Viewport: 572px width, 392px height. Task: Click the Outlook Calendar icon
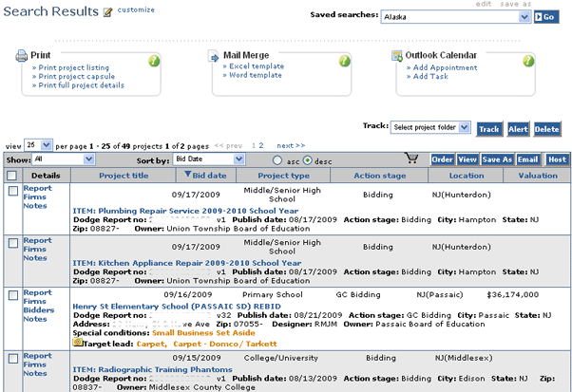point(396,56)
